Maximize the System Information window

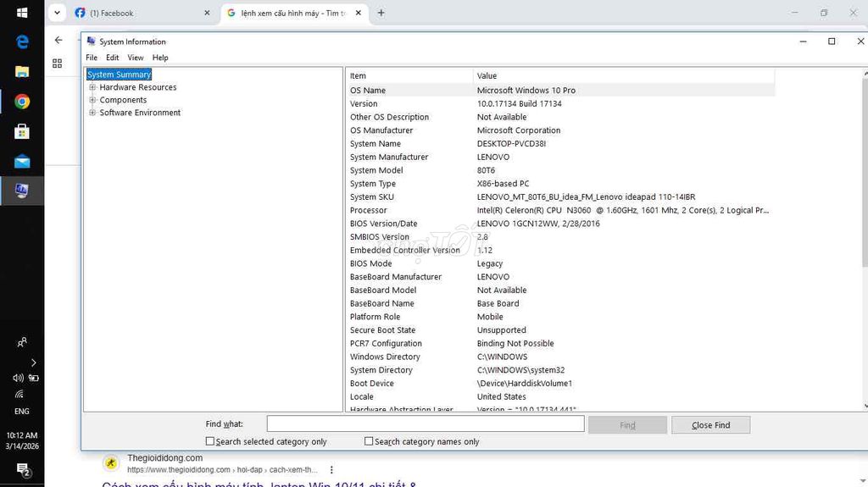832,42
